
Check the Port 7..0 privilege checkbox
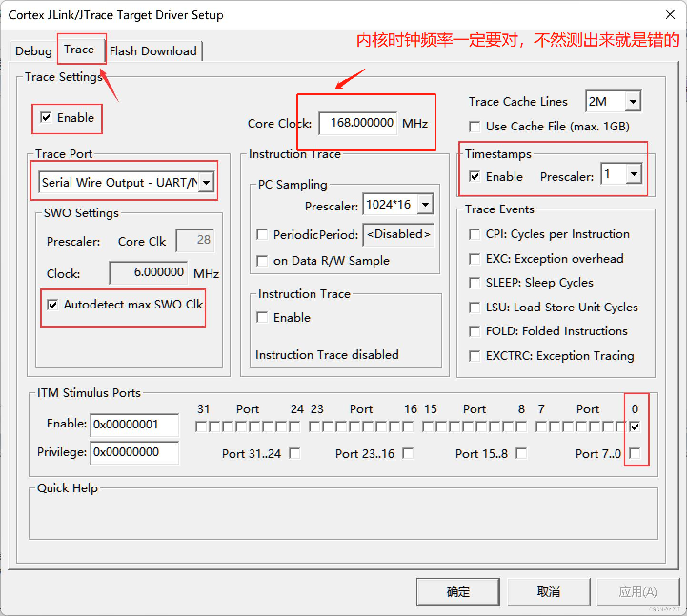point(635,453)
